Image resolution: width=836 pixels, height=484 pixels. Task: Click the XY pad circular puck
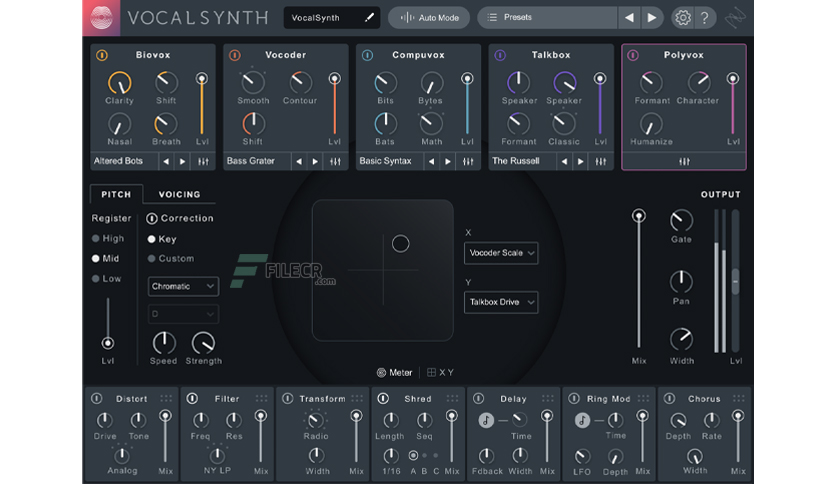pyautogui.click(x=400, y=244)
